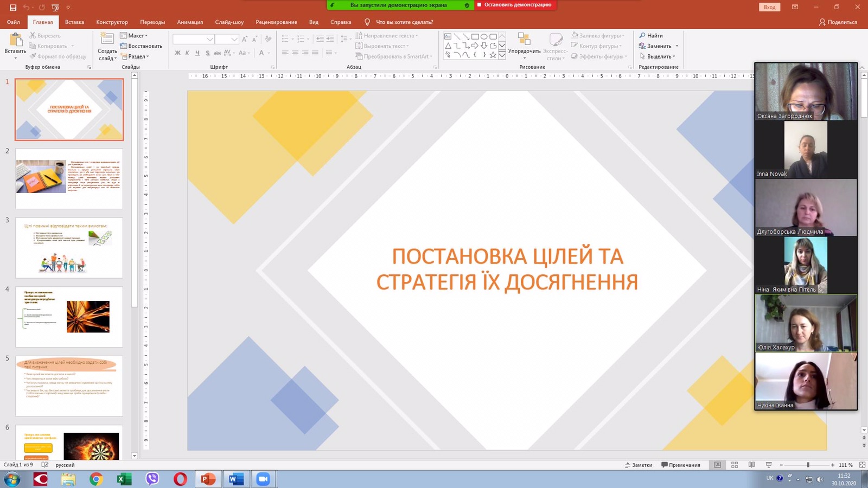Open Zoom from the taskbar

click(x=263, y=479)
